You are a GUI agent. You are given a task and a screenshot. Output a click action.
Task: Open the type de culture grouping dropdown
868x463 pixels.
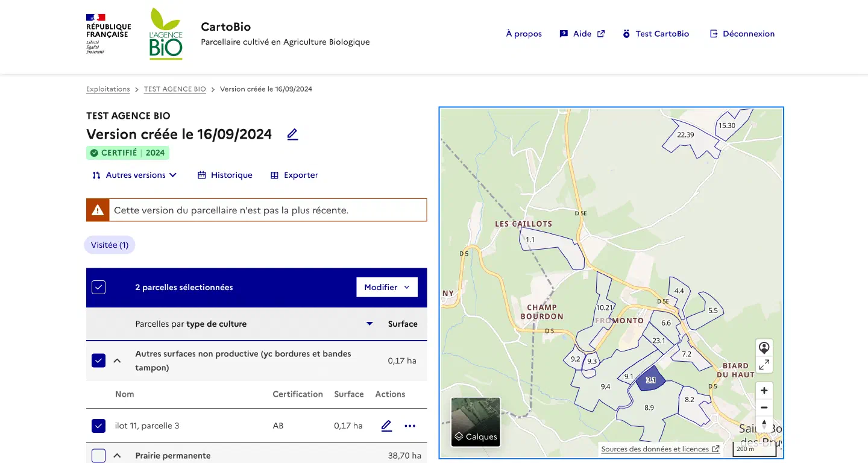click(x=254, y=324)
